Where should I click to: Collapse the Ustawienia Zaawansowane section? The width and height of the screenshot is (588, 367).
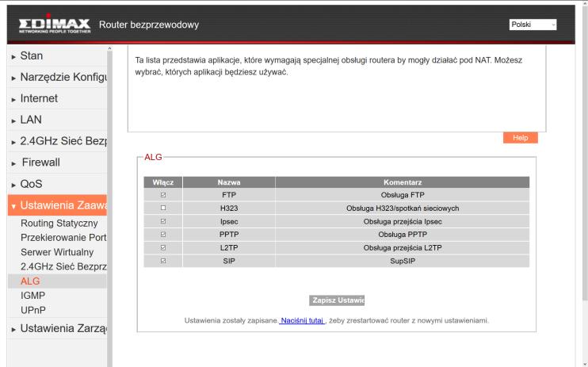click(57, 205)
